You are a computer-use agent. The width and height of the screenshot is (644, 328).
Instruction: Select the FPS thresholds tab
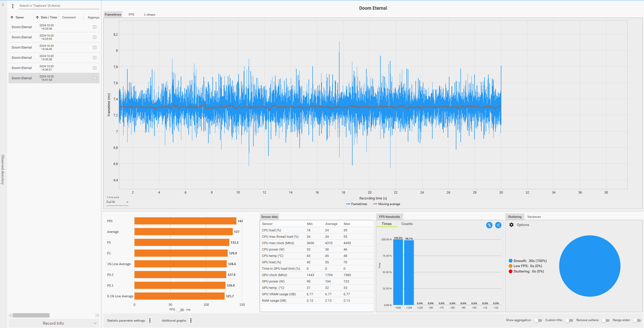(389, 217)
